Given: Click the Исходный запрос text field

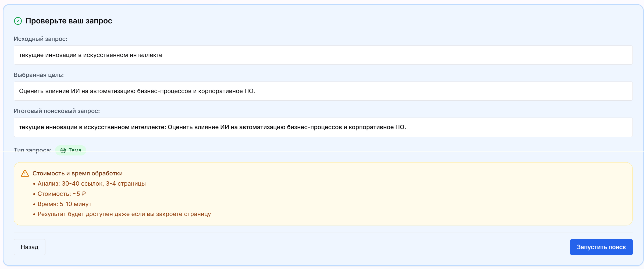Looking at the screenshot, I should [x=323, y=55].
